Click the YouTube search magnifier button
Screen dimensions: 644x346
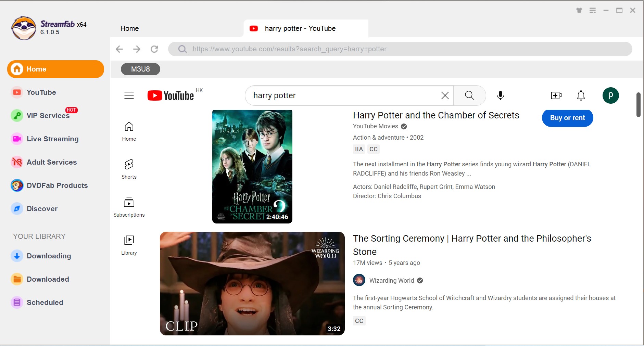click(x=469, y=95)
